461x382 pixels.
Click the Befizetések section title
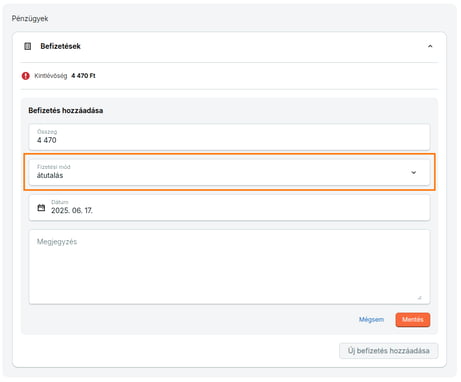coord(60,46)
